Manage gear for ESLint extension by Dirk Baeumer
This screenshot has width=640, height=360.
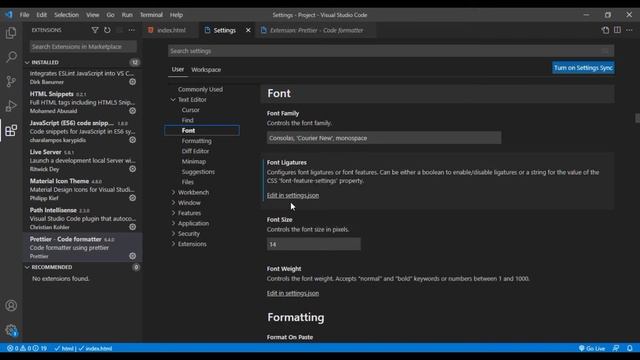[133, 82]
